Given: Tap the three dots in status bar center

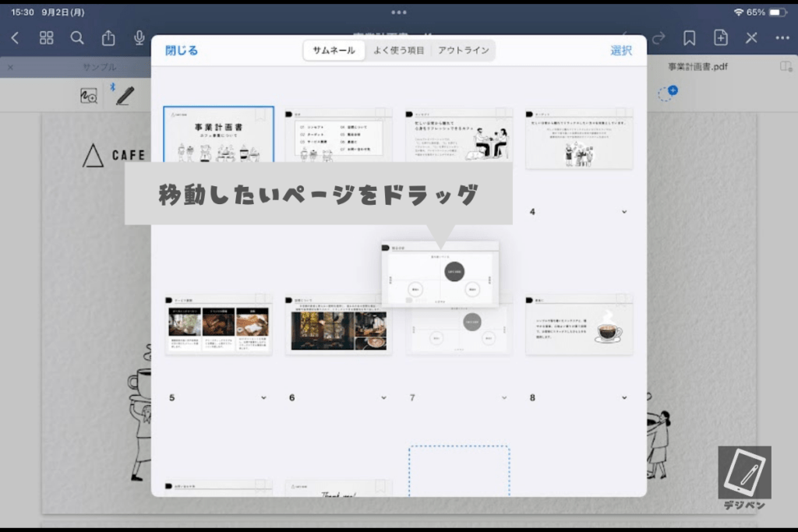Looking at the screenshot, I should pyautogui.click(x=399, y=12).
